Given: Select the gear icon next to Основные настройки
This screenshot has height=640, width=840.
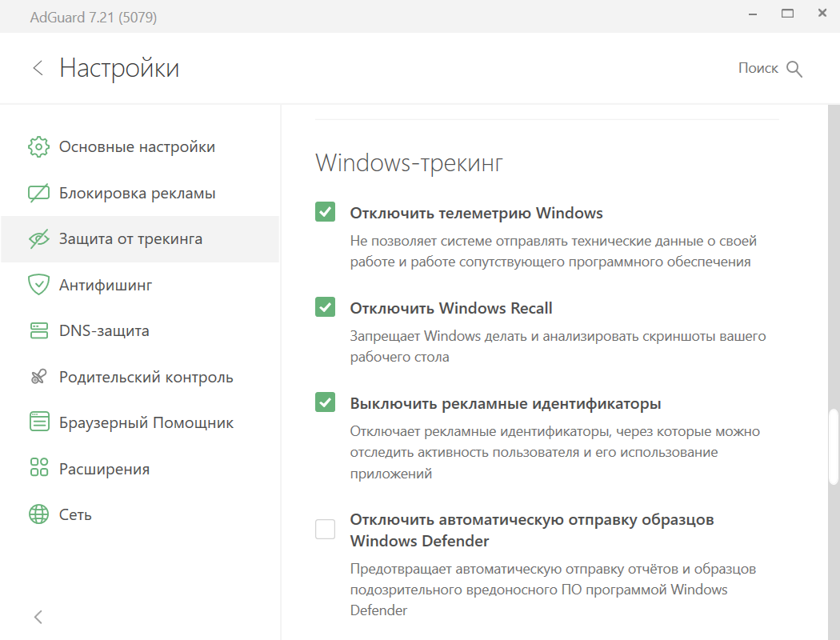Looking at the screenshot, I should [x=38, y=146].
